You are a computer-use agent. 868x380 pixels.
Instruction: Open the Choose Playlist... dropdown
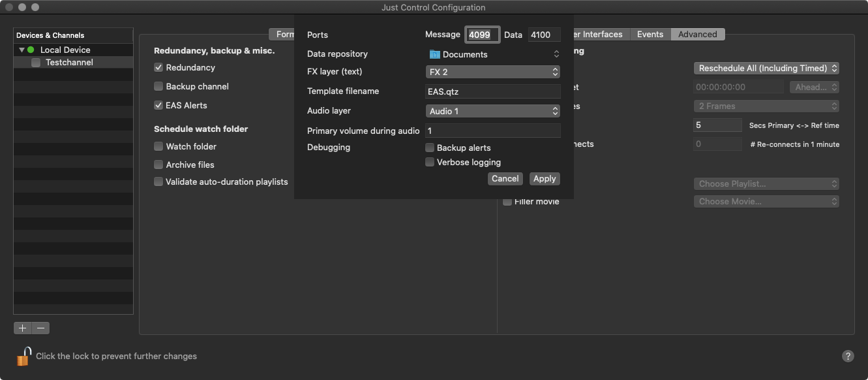click(766, 184)
